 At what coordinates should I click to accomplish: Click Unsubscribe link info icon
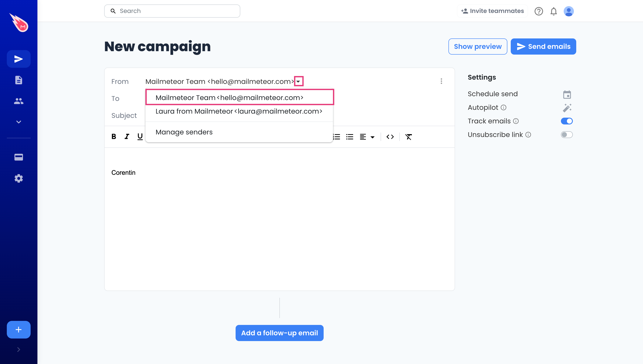click(528, 135)
